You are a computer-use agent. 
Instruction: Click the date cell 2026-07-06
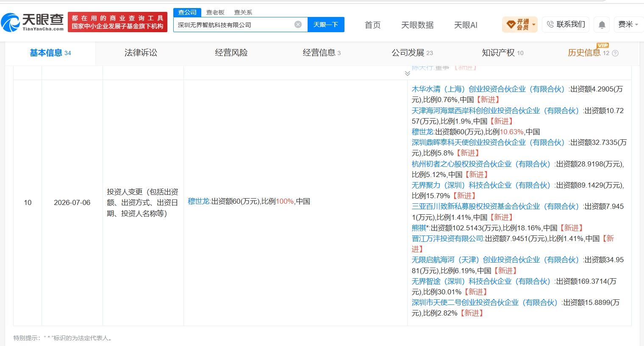(72, 202)
